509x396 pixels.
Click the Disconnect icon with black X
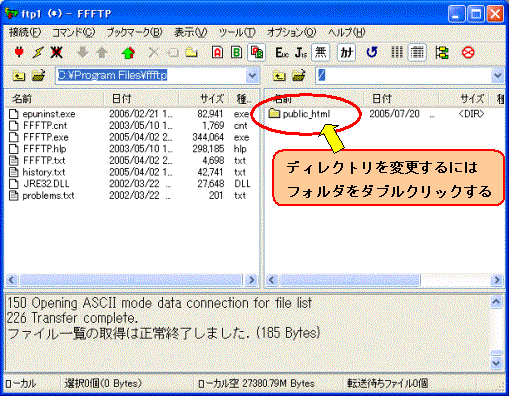(x=57, y=52)
